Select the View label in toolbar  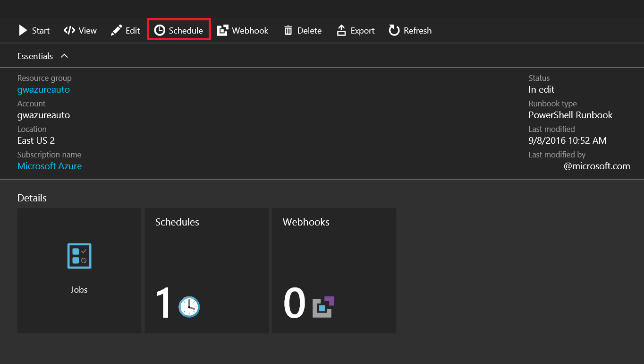pos(88,31)
